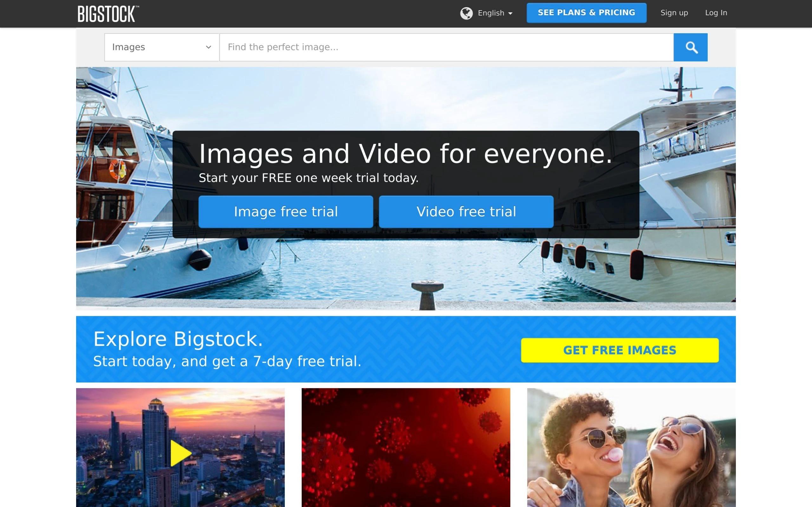Start the Image free trial

click(x=285, y=212)
